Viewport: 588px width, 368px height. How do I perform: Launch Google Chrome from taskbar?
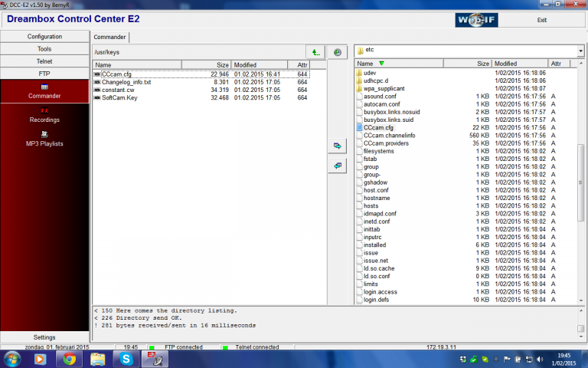point(69,358)
